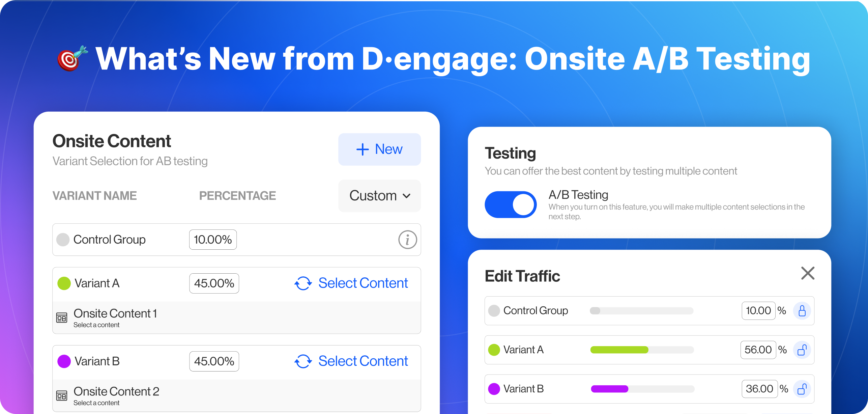Click the PERCENTAGE column header
The width and height of the screenshot is (868, 414).
click(237, 196)
